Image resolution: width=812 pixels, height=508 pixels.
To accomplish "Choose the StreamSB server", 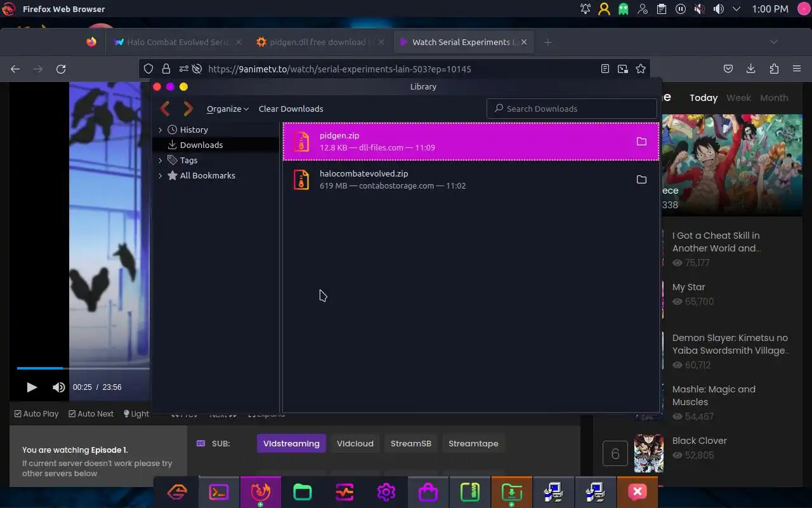I will point(411,443).
